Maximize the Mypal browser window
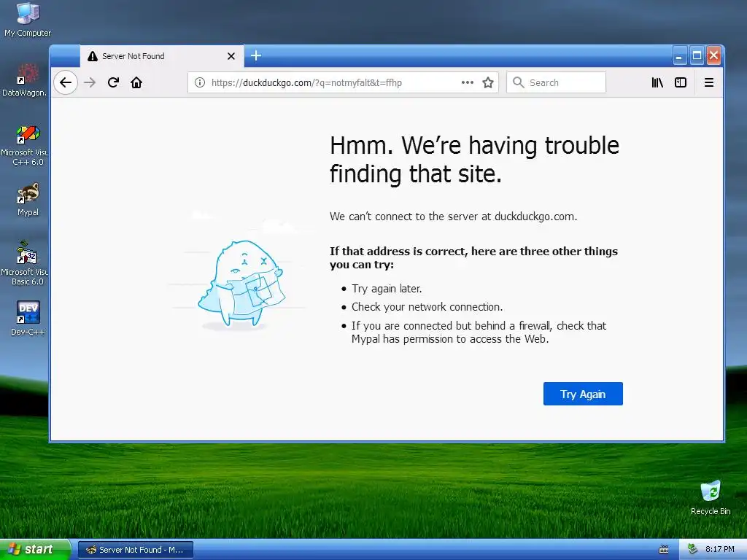The image size is (747, 560). point(697,55)
